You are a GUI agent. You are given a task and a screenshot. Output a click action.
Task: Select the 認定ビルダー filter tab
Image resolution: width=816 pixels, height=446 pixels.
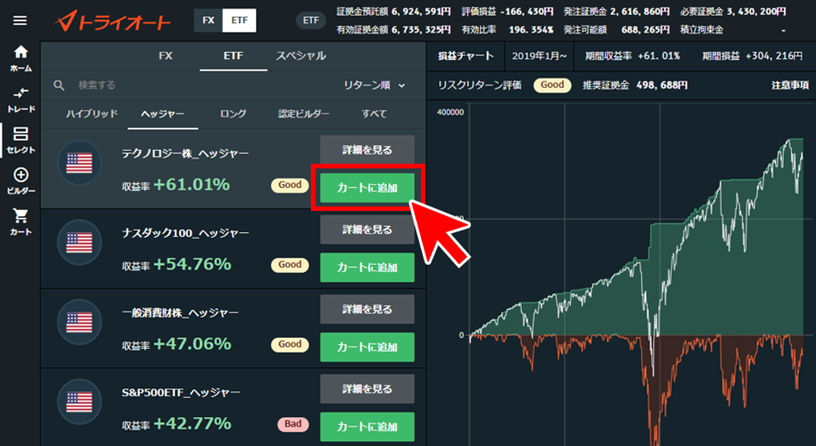click(x=303, y=114)
